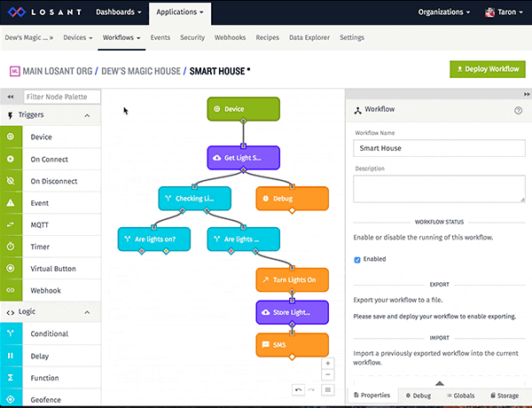This screenshot has width=532, height=408.
Task: Click into the Workflow Name input field
Action: pyautogui.click(x=439, y=148)
